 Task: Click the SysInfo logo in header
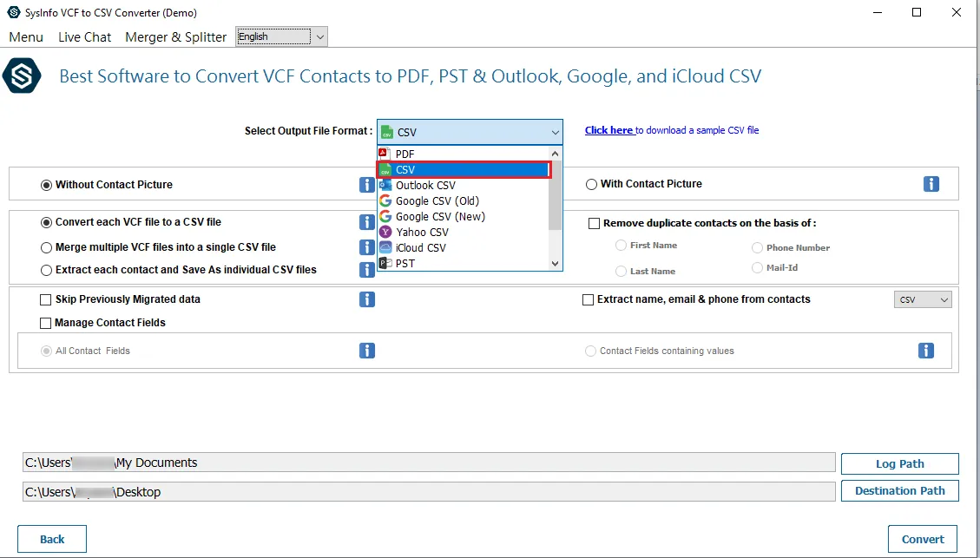[x=21, y=76]
